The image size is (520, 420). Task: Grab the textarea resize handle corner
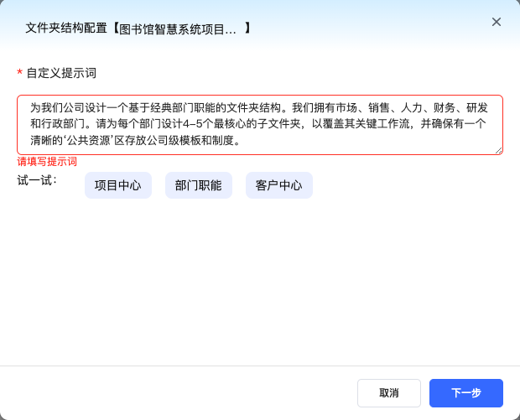pos(499,151)
